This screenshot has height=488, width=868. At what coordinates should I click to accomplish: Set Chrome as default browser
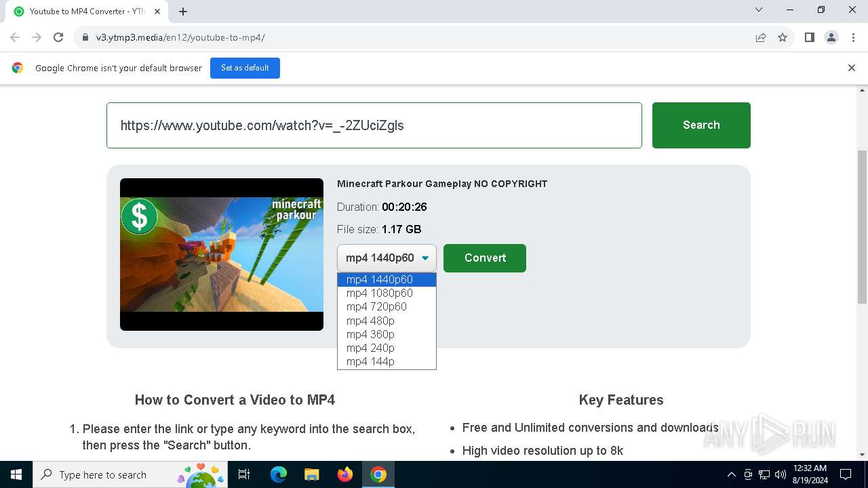point(245,68)
